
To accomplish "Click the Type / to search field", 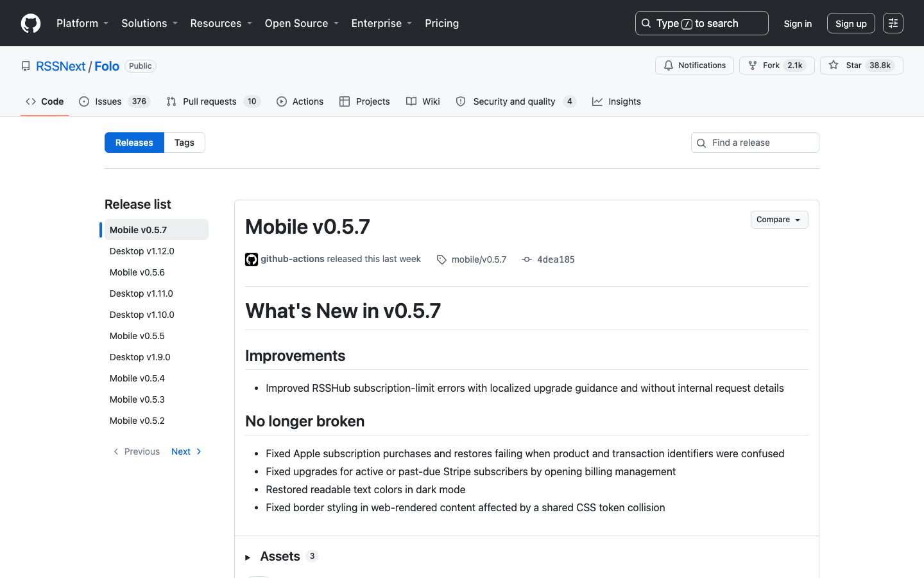I will point(701,23).
